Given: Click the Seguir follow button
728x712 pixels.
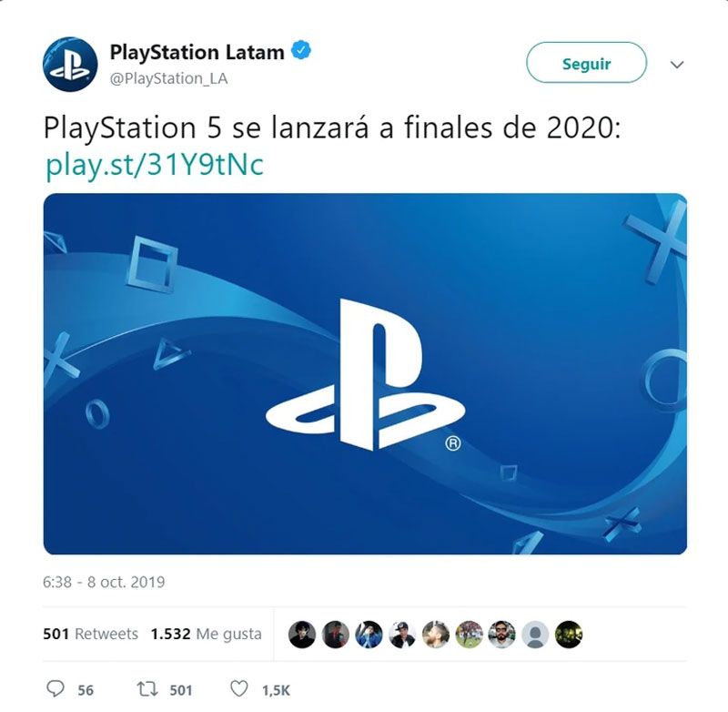Looking at the screenshot, I should [x=586, y=63].
